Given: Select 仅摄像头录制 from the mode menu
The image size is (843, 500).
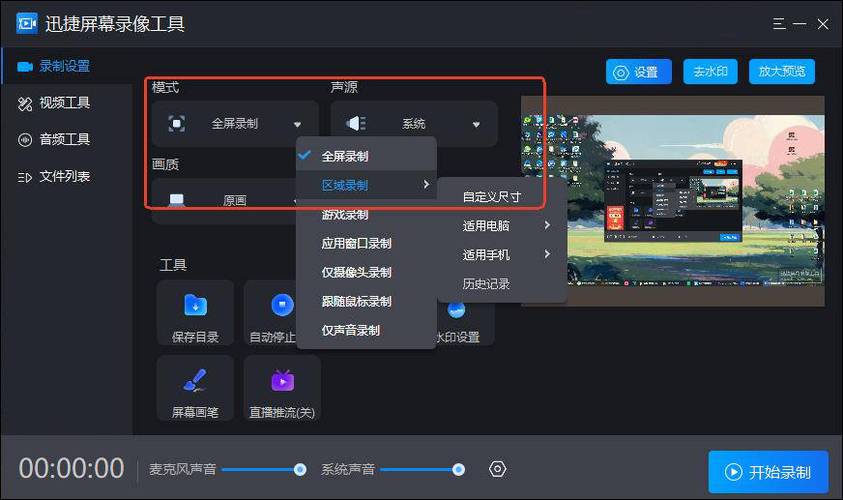Looking at the screenshot, I should [x=356, y=272].
